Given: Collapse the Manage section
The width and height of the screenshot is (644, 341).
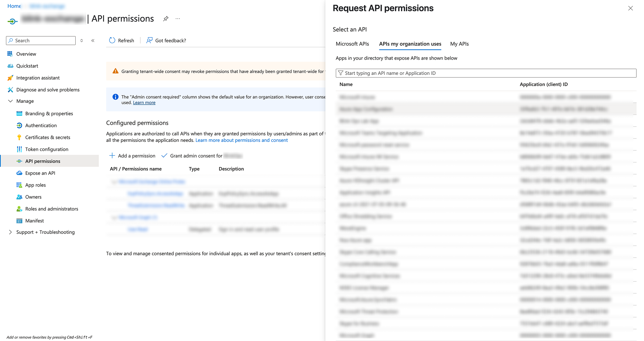Looking at the screenshot, I should (10, 101).
